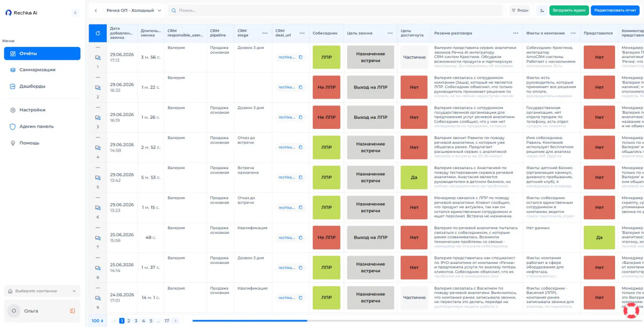Viewport: 644px width, 327px height.
Task: Click the Загрузить аудио button
Action: coord(569,10)
